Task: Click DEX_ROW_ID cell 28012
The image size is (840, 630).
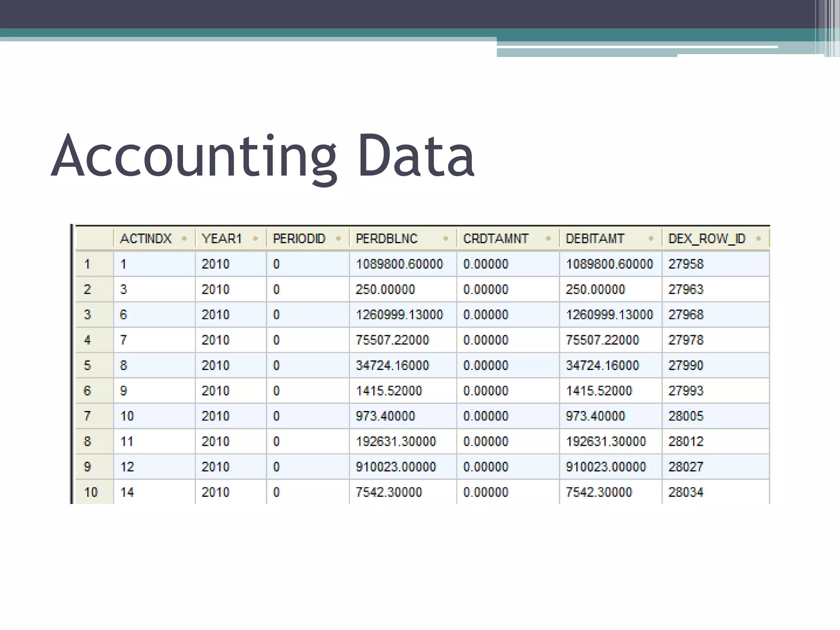Action: pos(716,441)
